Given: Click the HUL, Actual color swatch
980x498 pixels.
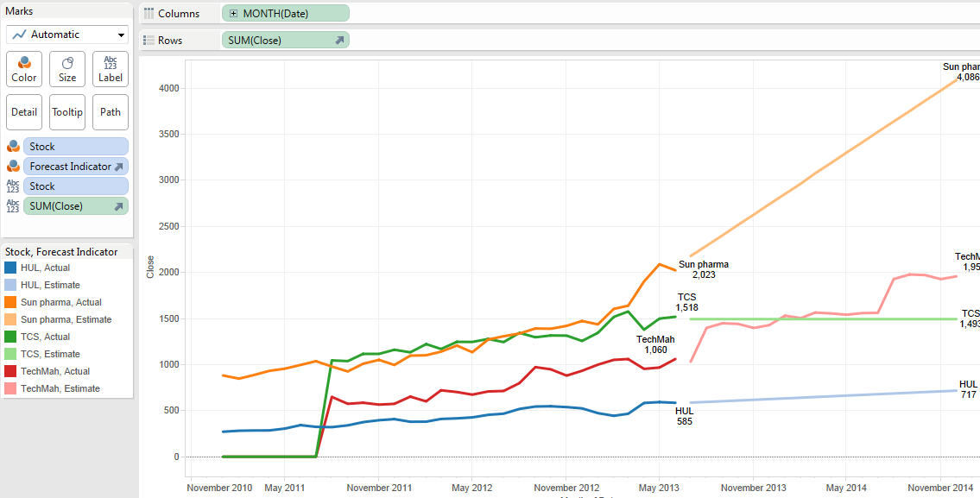Looking at the screenshot, I should pyautogui.click(x=10, y=268).
